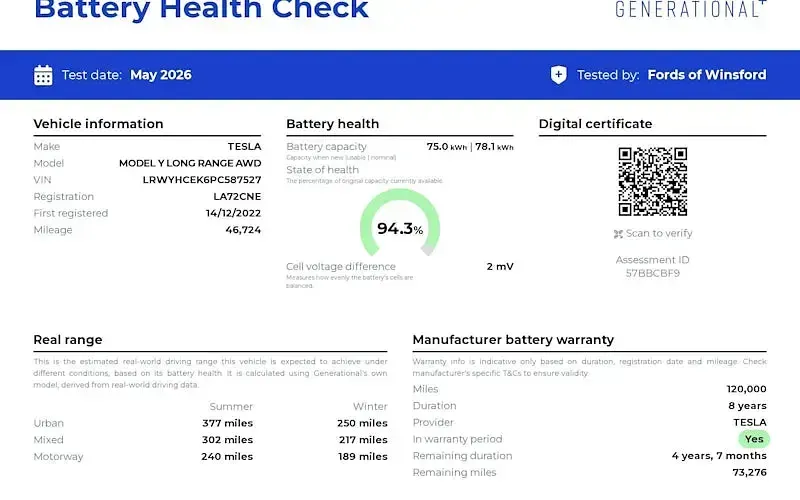Click the GENERATIONAL logo
The image size is (800, 500).
(690, 9)
